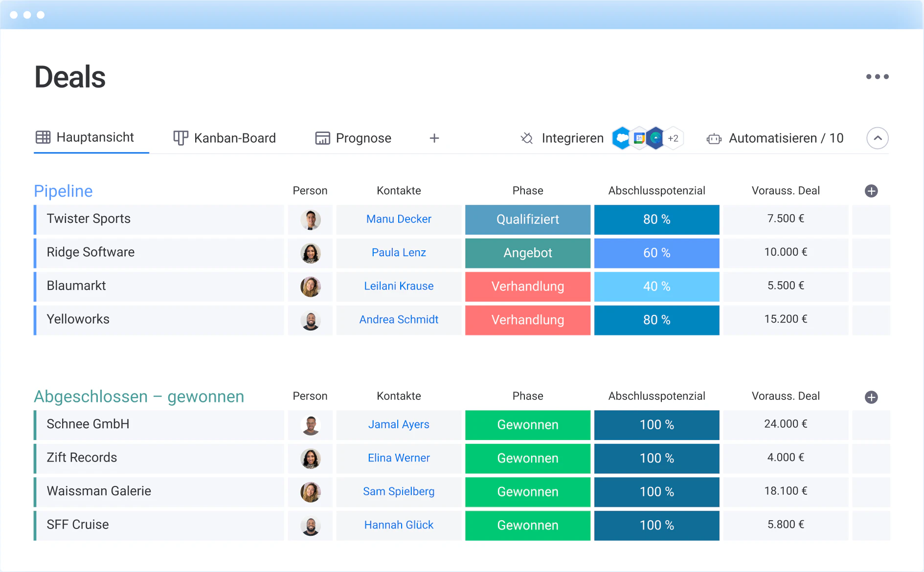Select the Waissman Galerie deal name

click(99, 491)
